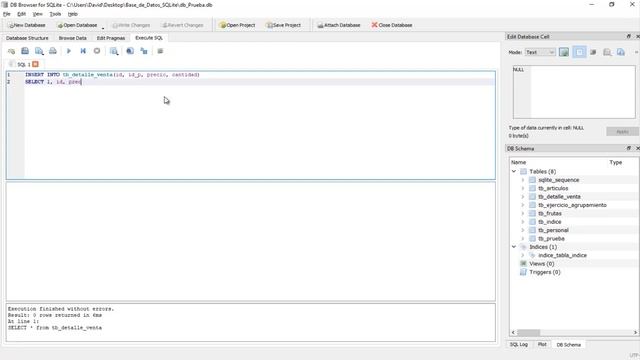Viewport: 640px width, 360px height.
Task: Expand tb_ejercicio_agrupamiento table node
Action: click(522, 205)
